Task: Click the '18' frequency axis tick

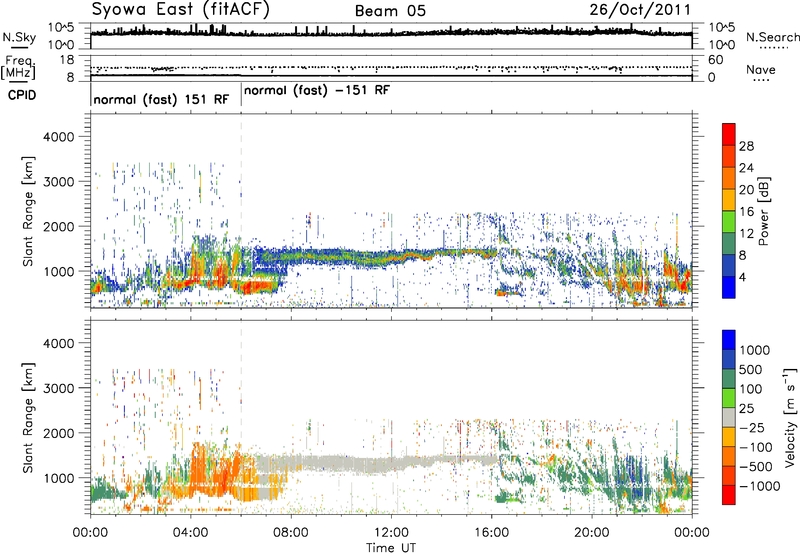Action: click(67, 60)
